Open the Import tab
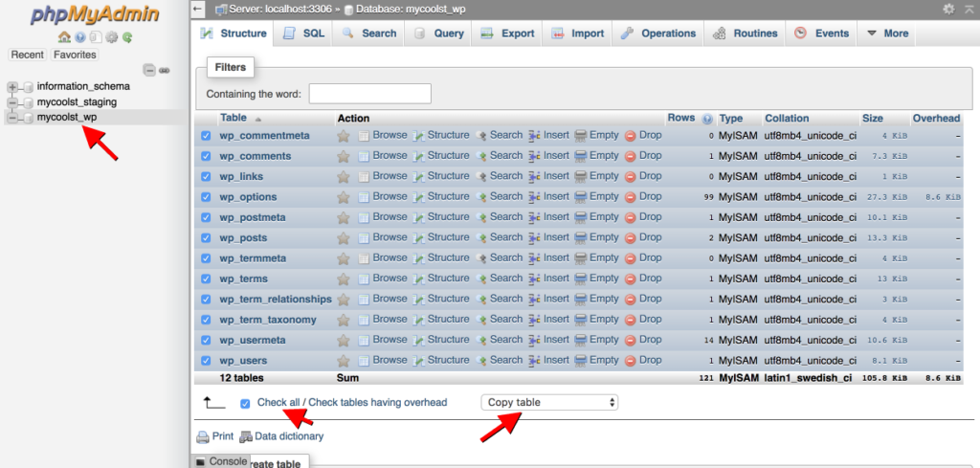This screenshot has height=468, width=980. coord(577,33)
